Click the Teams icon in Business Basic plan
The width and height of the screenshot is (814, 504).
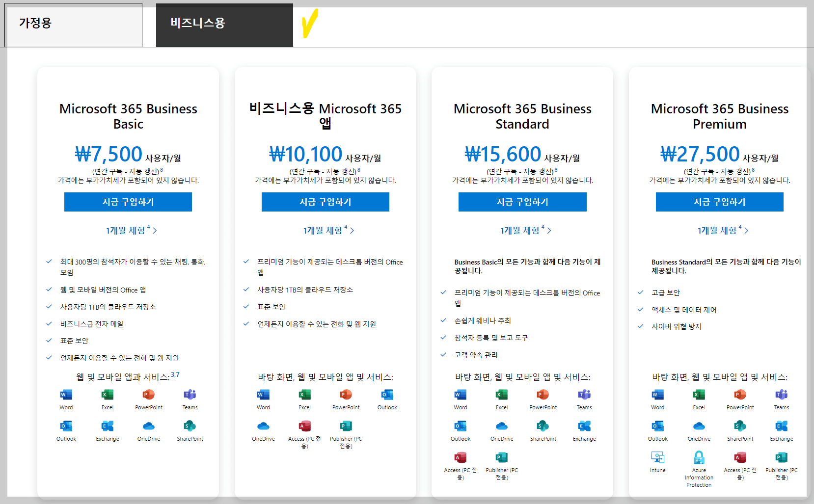(190, 396)
